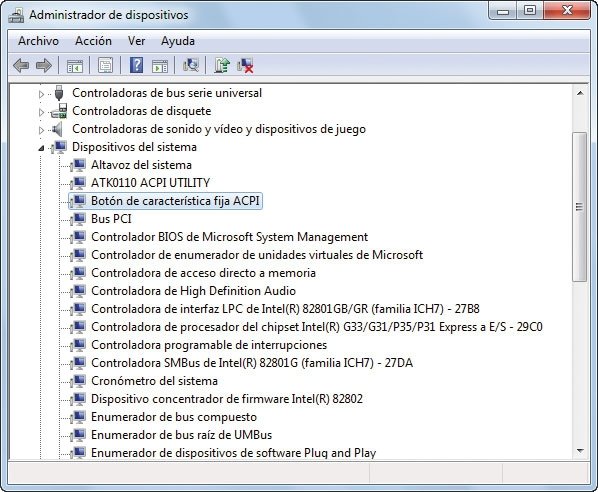Click the floppy controller icon beside Controladoras de disquete

(x=59, y=111)
